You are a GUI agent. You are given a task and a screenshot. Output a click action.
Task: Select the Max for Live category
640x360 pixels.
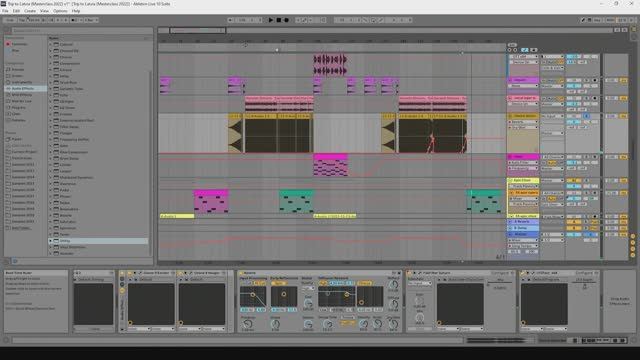pos(21,101)
